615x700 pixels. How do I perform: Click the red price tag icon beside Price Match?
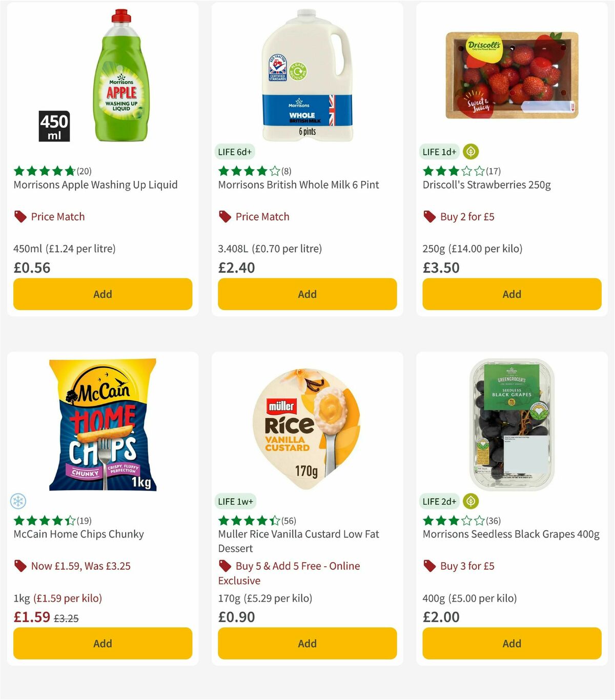click(19, 216)
